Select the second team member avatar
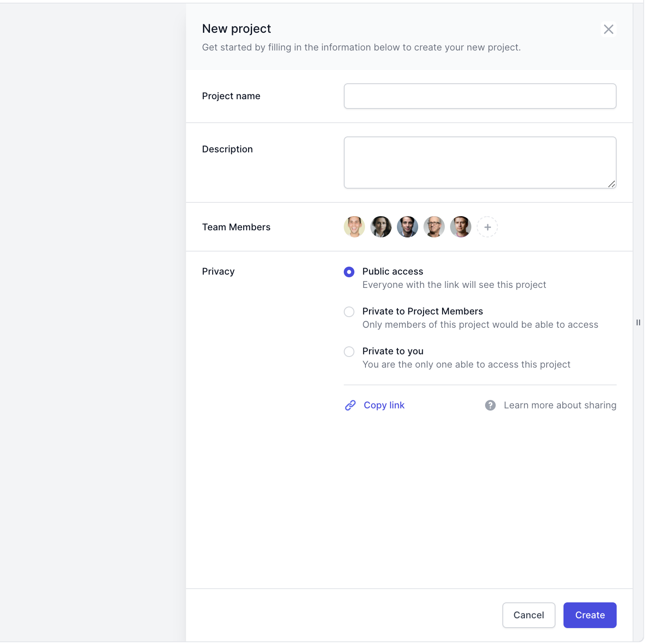The image size is (645, 644). coord(381,227)
